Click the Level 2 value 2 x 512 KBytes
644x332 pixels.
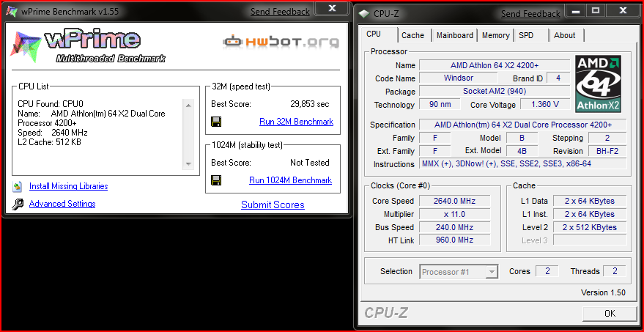point(589,227)
